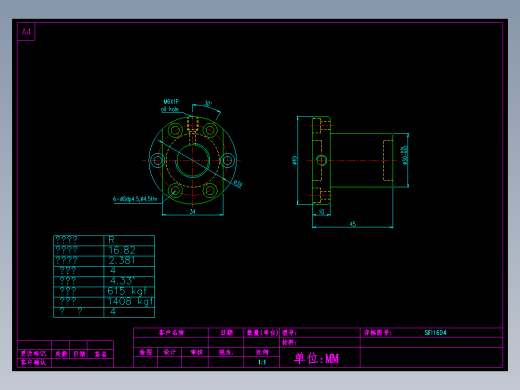The height and width of the screenshot is (390, 520).
Task: Select the 1408 kgf table cell
Action: pyautogui.click(x=130, y=301)
